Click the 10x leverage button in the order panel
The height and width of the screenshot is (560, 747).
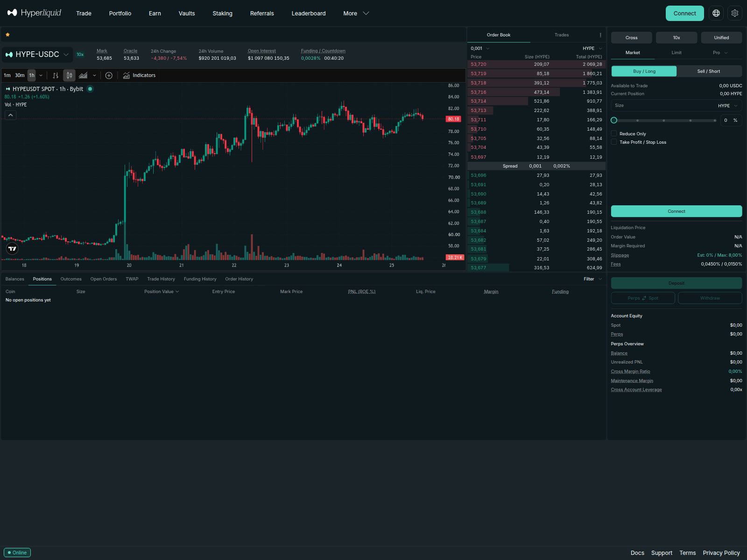pyautogui.click(x=677, y=38)
